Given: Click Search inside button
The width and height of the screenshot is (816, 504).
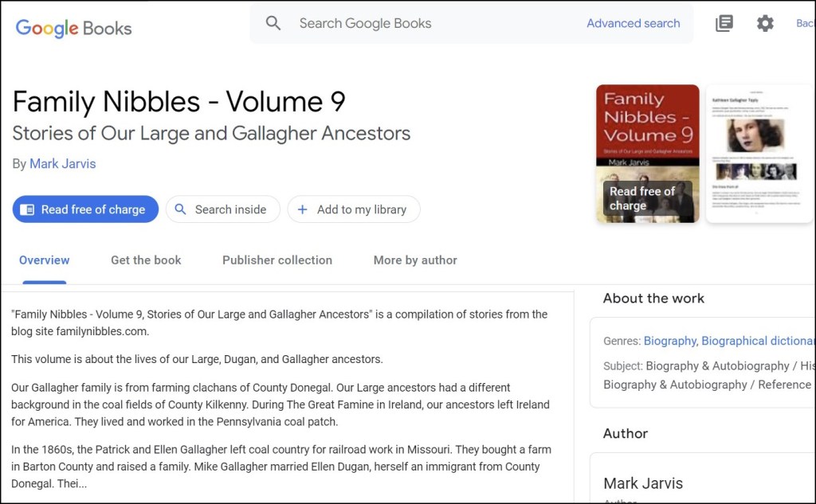Looking at the screenshot, I should point(222,209).
